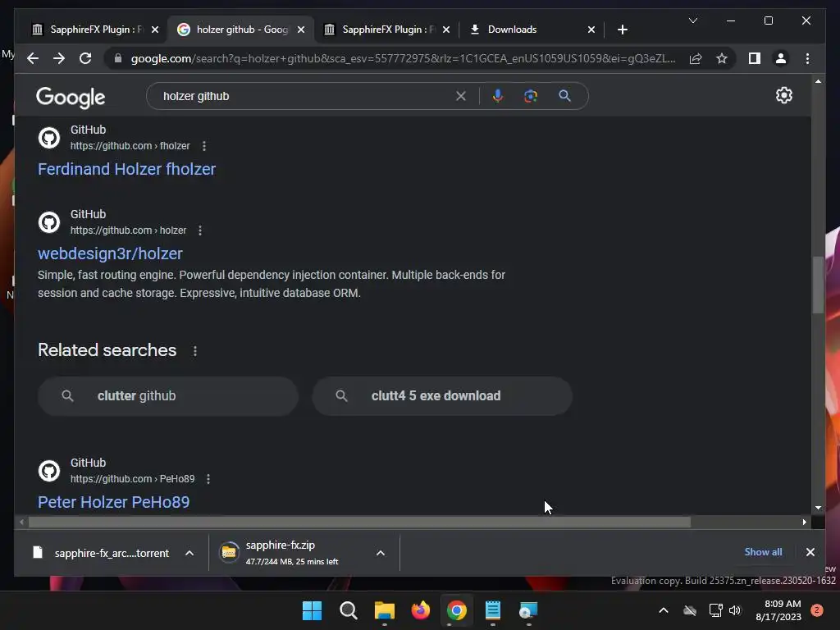The width and height of the screenshot is (840, 630).
Task: Open the sapphire-fx_arc torrent download item
Action: click(x=102, y=553)
